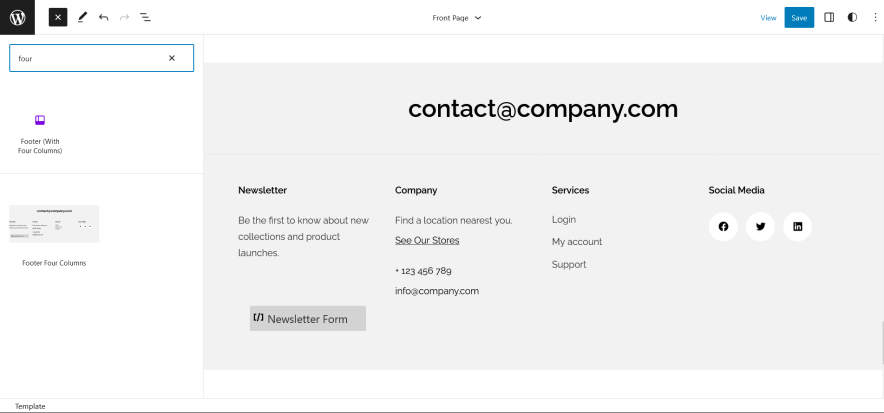Click the WordPress logo icon
Viewport: 884px width, 413px height.
[17, 17]
